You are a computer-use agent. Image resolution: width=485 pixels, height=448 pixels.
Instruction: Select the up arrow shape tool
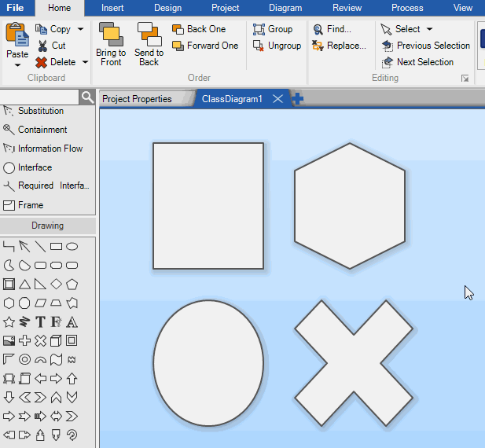point(72,378)
